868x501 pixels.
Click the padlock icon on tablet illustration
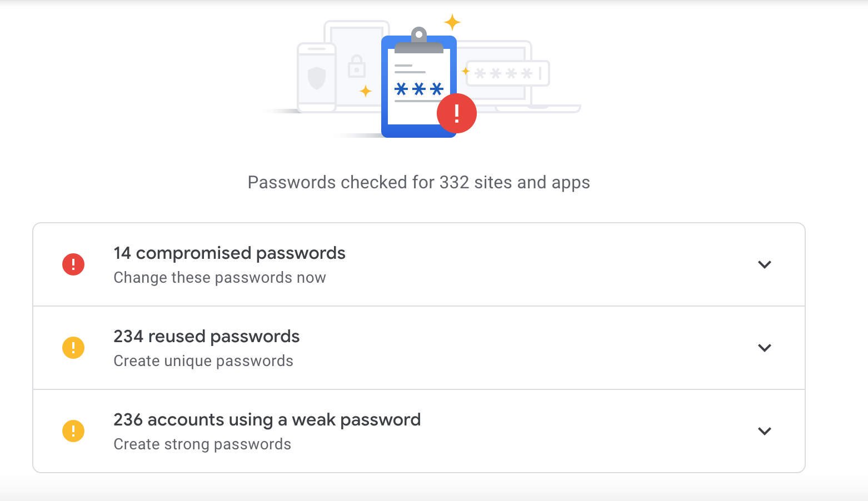pos(357,66)
